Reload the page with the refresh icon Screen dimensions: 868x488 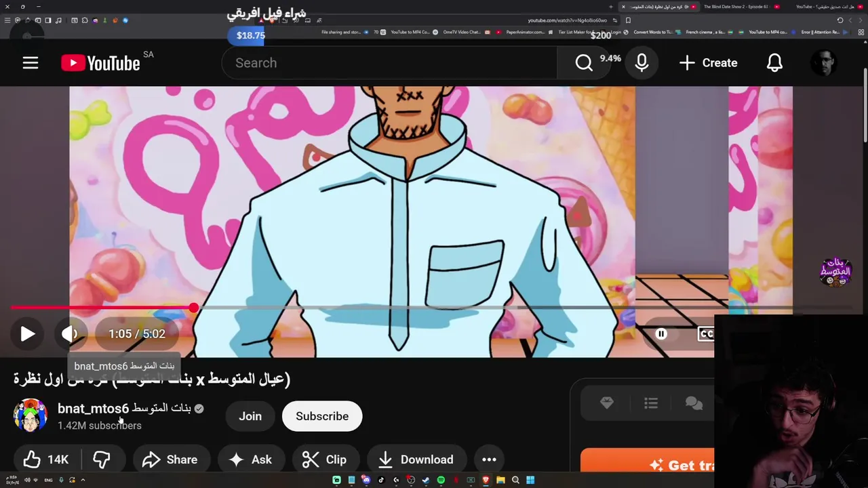pyautogui.click(x=840, y=20)
